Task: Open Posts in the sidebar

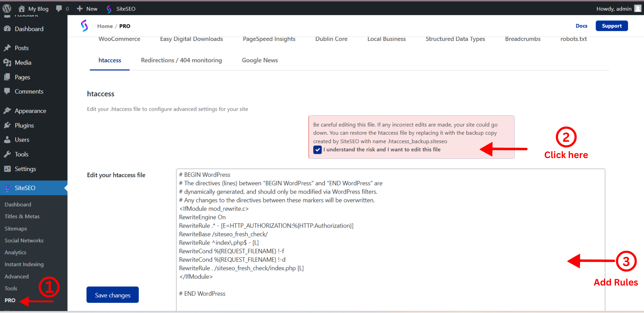Action: pyautogui.click(x=21, y=48)
